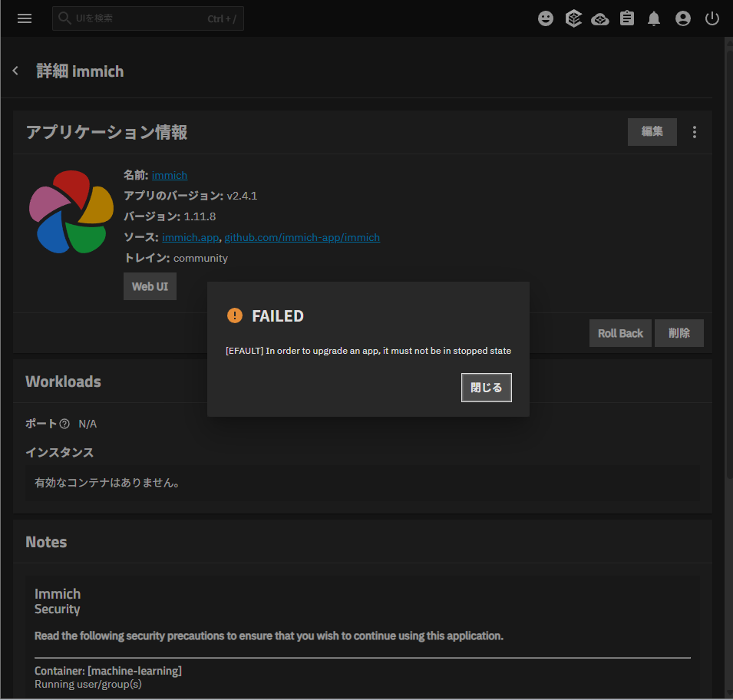Click the Running user/group(s) note line
The width and height of the screenshot is (733, 700).
point(88,685)
